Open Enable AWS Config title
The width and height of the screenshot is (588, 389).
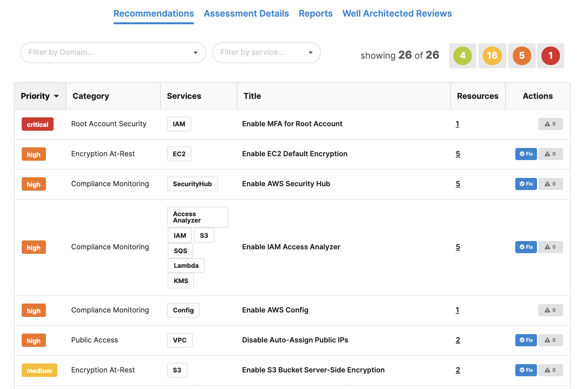pos(275,310)
